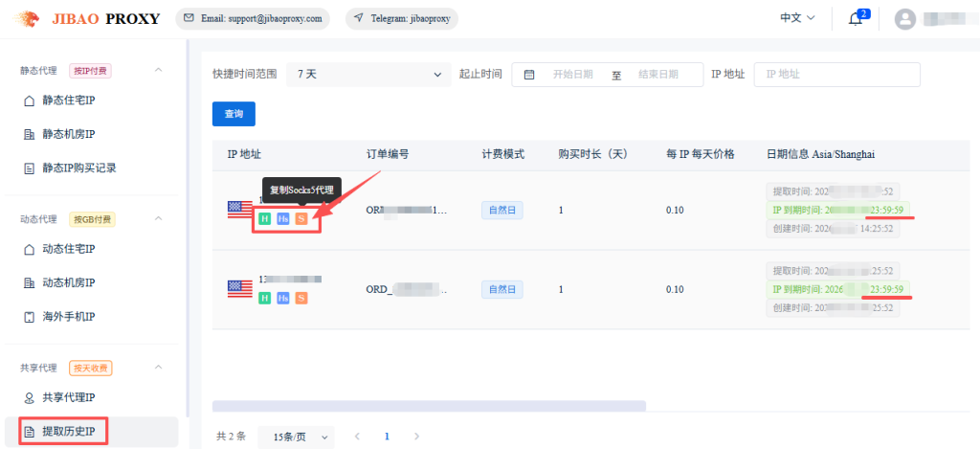Screen dimensions: 980x449
Task: Open the 7 天 quick time range dropdown
Action: (x=368, y=75)
